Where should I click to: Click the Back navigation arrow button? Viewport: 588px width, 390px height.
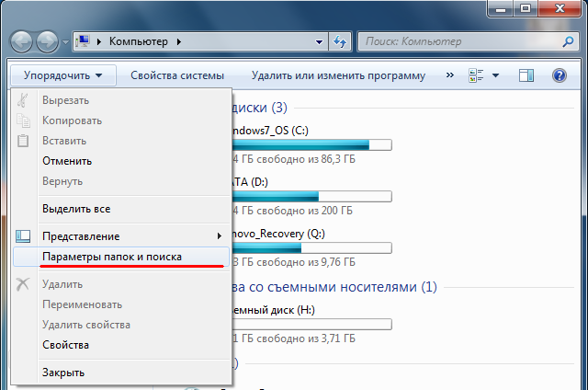tap(21, 41)
